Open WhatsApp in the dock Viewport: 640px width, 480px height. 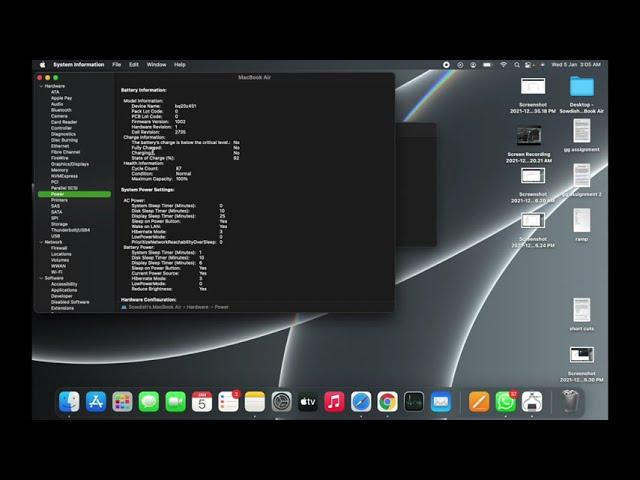point(506,402)
